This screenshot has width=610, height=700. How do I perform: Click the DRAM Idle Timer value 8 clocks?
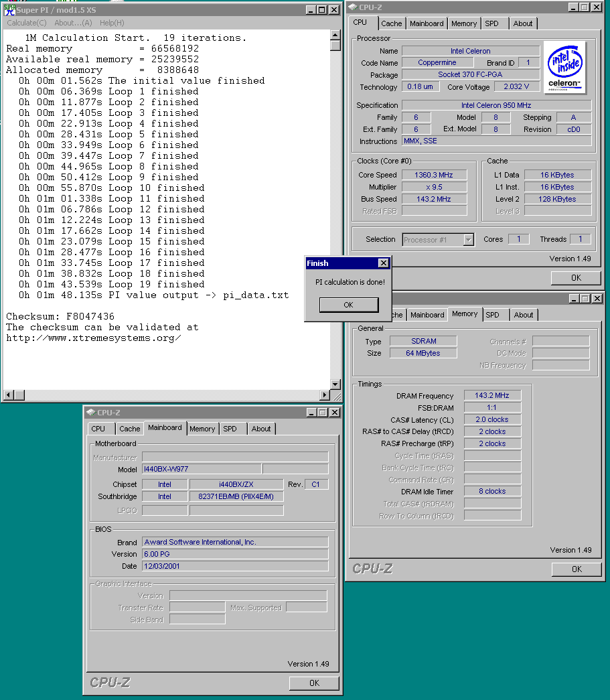coord(492,491)
